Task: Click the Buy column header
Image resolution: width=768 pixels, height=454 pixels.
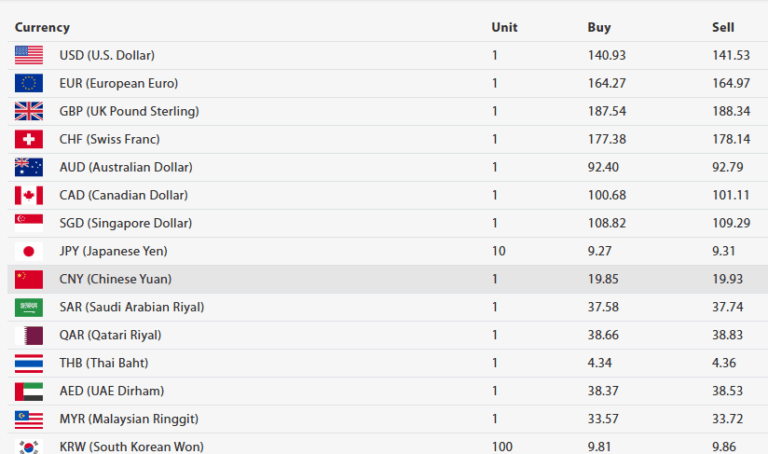Action: tap(598, 27)
